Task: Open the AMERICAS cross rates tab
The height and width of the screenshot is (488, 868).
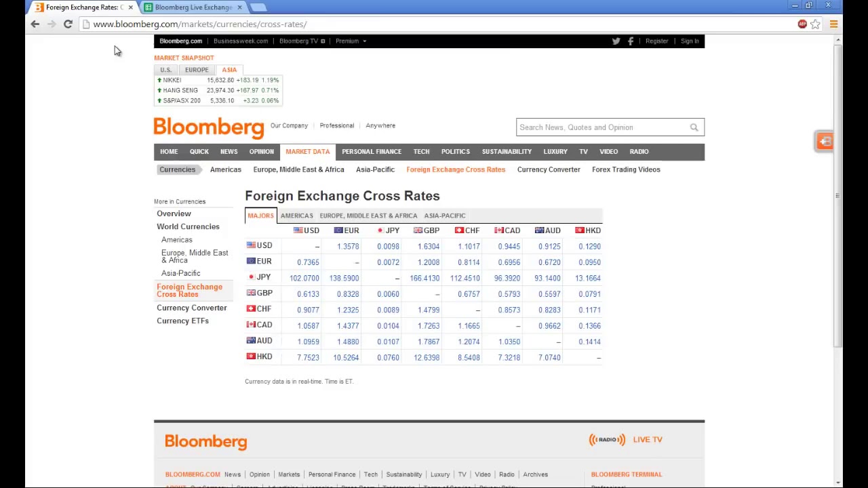Action: tap(297, 216)
